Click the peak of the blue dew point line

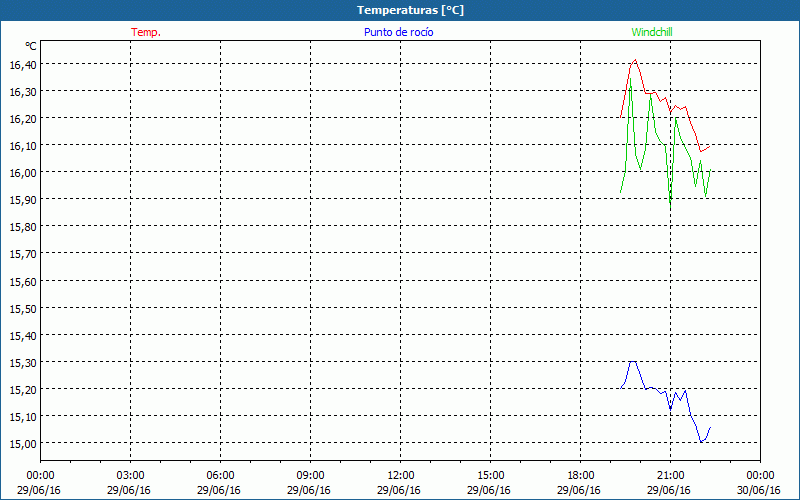click(x=633, y=362)
